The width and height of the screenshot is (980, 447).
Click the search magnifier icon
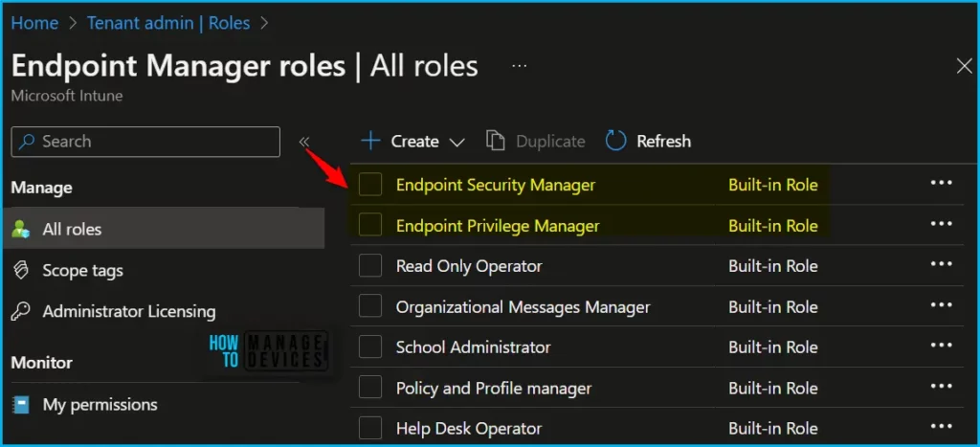26,142
